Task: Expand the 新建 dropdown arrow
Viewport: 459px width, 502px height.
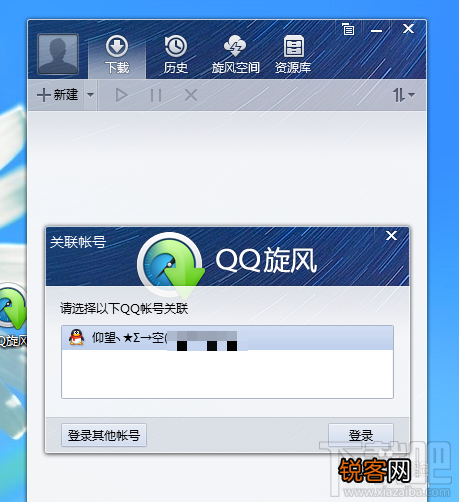Action: 90,95
